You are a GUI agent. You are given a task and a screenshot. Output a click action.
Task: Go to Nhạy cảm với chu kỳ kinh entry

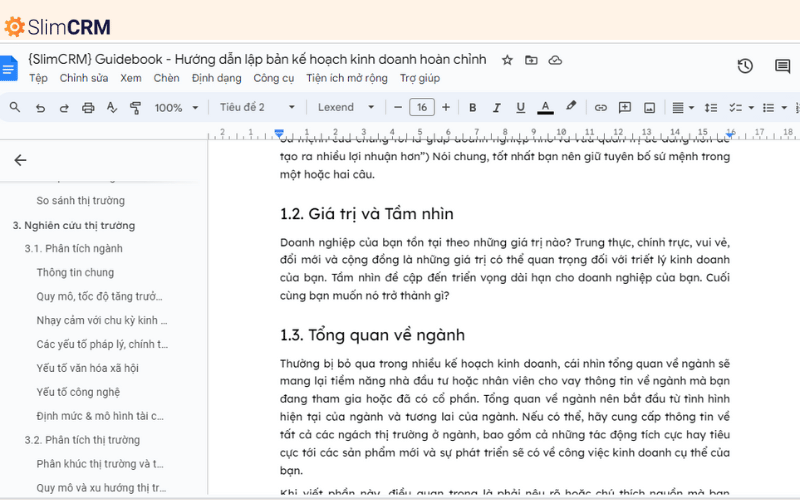[102, 320]
